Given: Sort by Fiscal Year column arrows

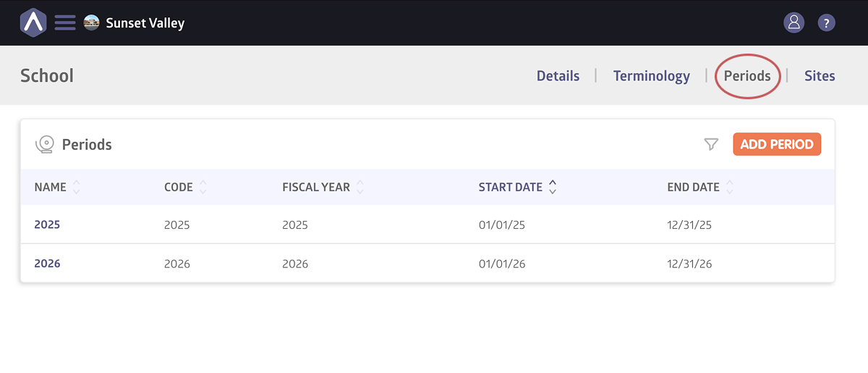Looking at the screenshot, I should 360,187.
